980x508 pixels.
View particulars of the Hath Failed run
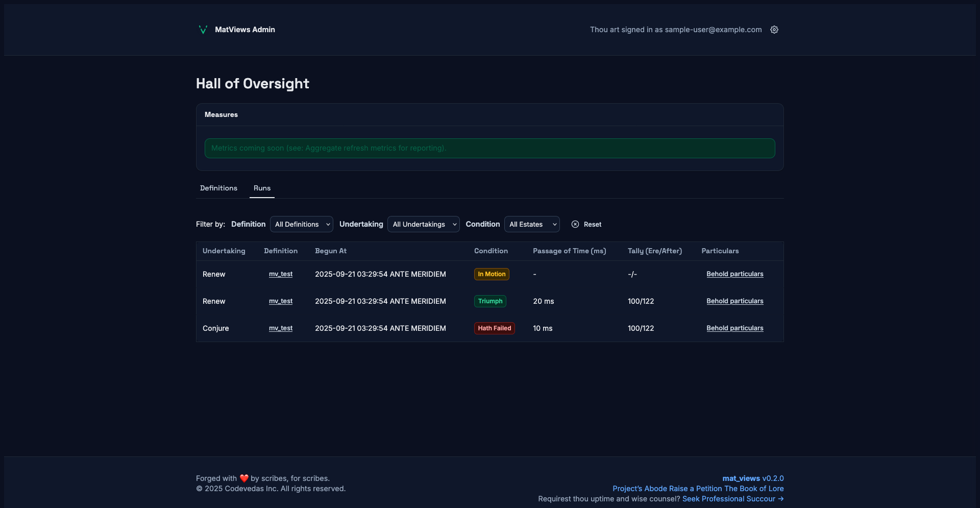(734, 328)
